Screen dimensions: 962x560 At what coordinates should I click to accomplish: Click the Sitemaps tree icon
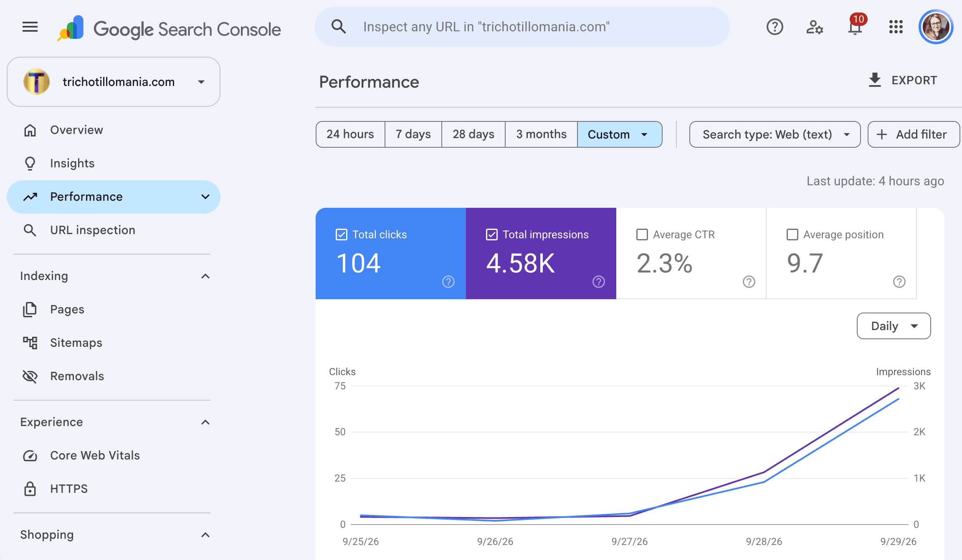pos(30,343)
